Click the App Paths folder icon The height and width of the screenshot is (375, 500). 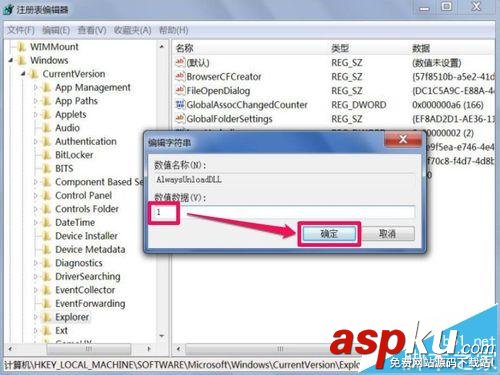[x=47, y=101]
